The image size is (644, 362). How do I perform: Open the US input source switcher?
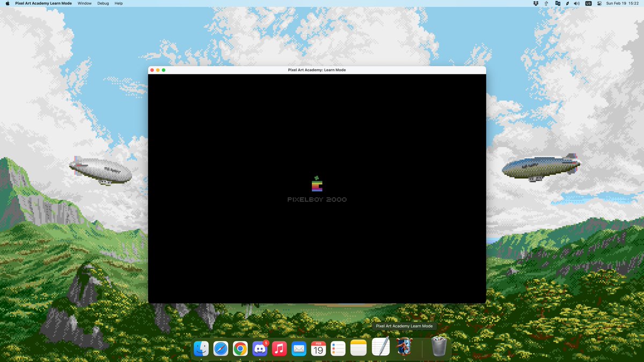pos(588,3)
